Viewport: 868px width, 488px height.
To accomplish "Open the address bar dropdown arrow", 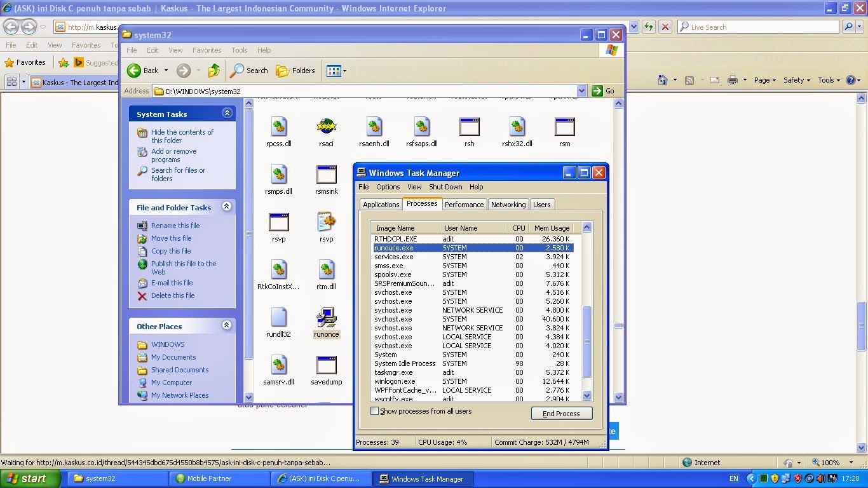I will point(581,91).
